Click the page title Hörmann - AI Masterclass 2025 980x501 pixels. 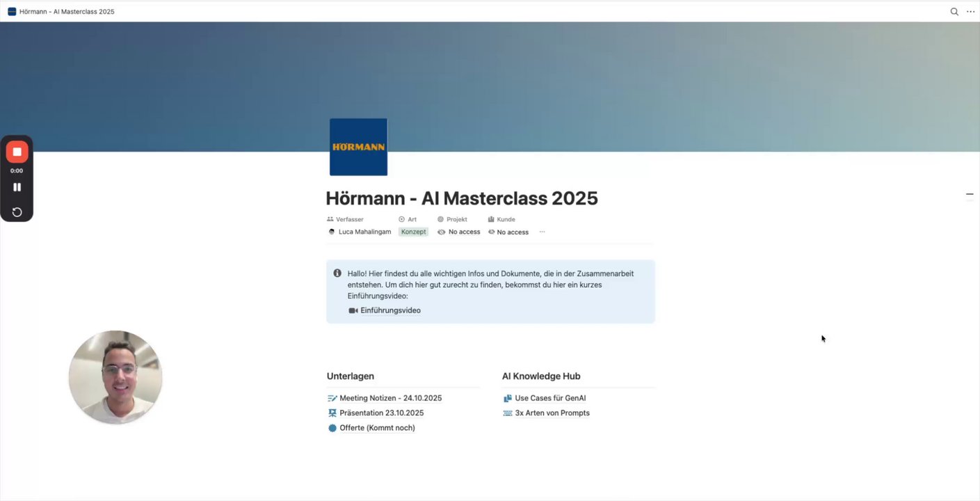pos(462,198)
